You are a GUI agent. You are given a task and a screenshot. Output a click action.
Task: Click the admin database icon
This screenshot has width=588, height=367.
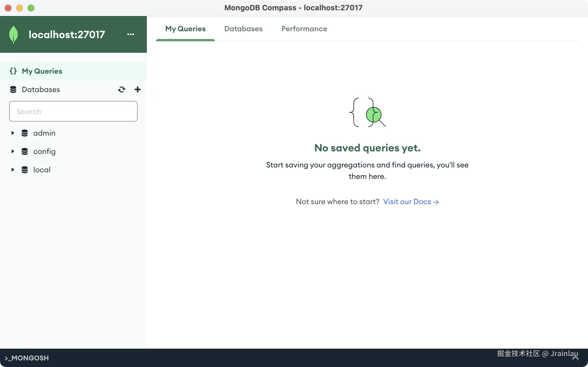point(25,133)
